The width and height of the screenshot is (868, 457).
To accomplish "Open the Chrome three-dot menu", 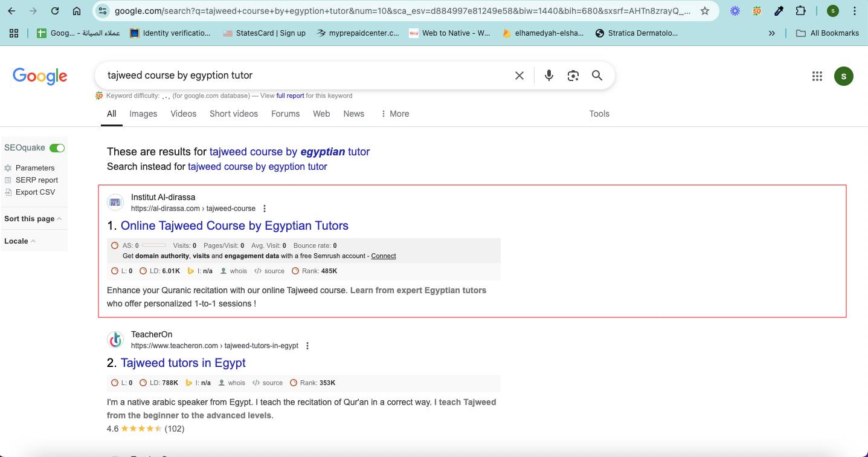I will pyautogui.click(x=855, y=11).
